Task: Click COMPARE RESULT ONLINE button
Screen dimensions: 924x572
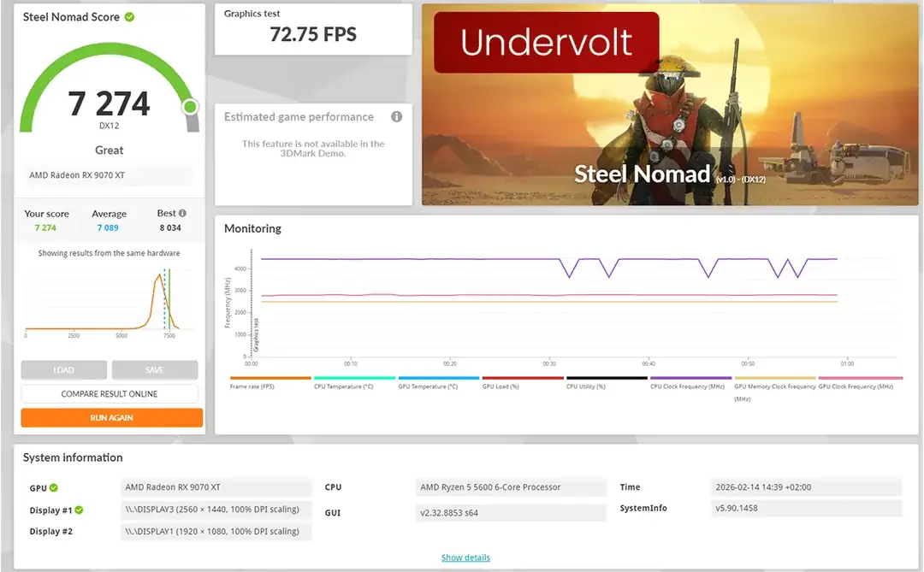Action: 110,393
